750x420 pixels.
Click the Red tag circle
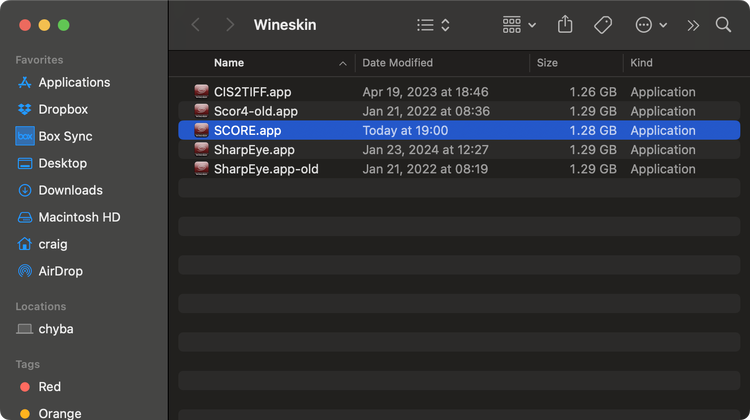point(25,387)
